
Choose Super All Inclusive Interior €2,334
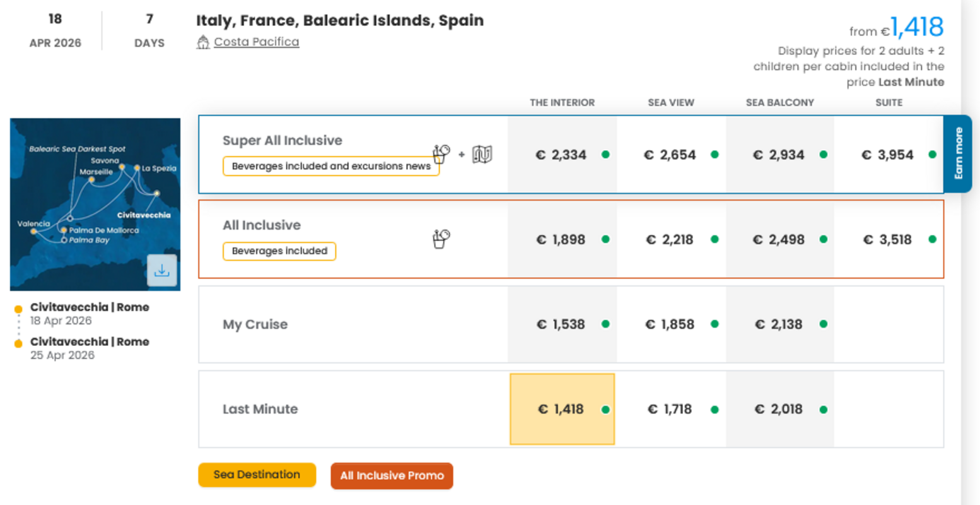(561, 155)
